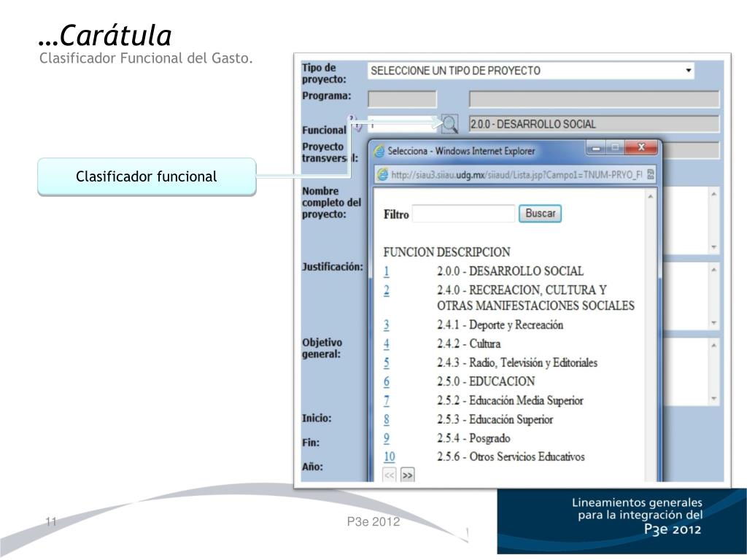This screenshot has height=560, width=747.
Task: Select function link 2 Recreacion, Cultura
Action: 387,290
